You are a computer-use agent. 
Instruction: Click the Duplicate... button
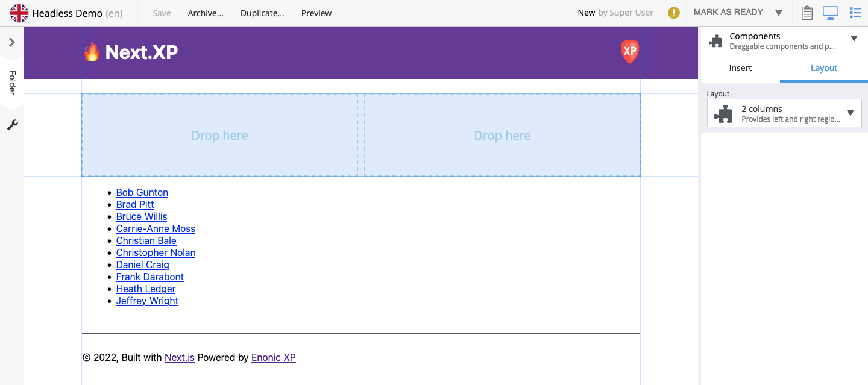262,13
